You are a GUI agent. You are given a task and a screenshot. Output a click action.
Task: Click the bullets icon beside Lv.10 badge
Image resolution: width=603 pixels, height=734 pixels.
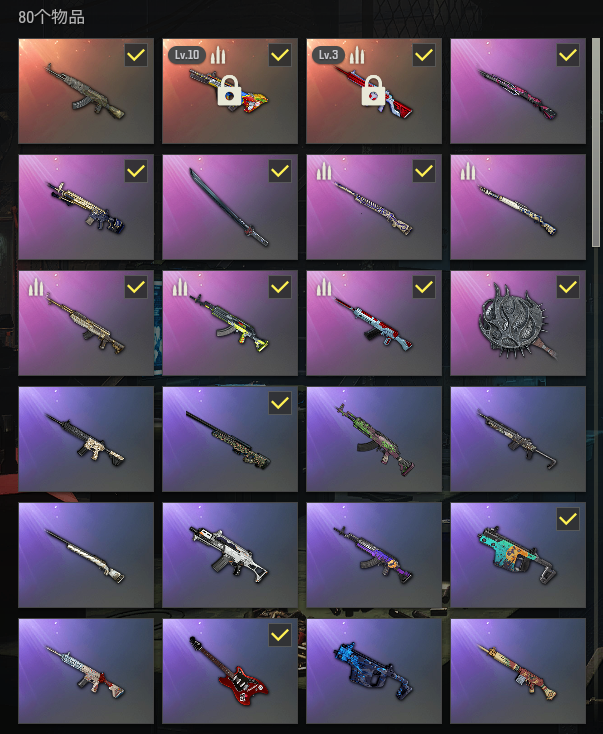(x=218, y=55)
